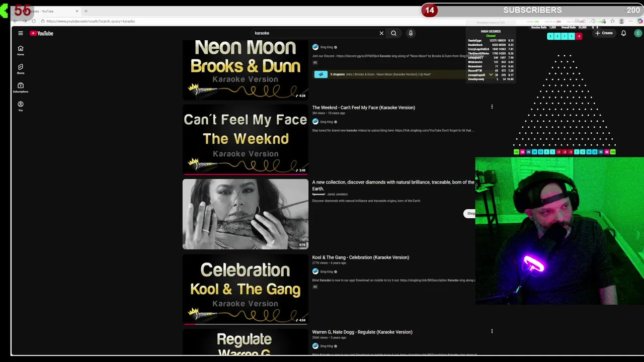
Task: Click the magnifier search button
Action: point(393,33)
